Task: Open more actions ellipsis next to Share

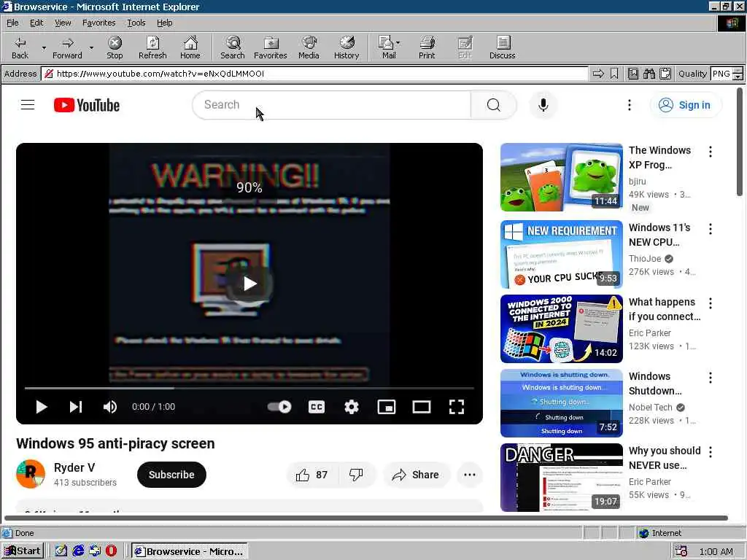Action: (470, 475)
